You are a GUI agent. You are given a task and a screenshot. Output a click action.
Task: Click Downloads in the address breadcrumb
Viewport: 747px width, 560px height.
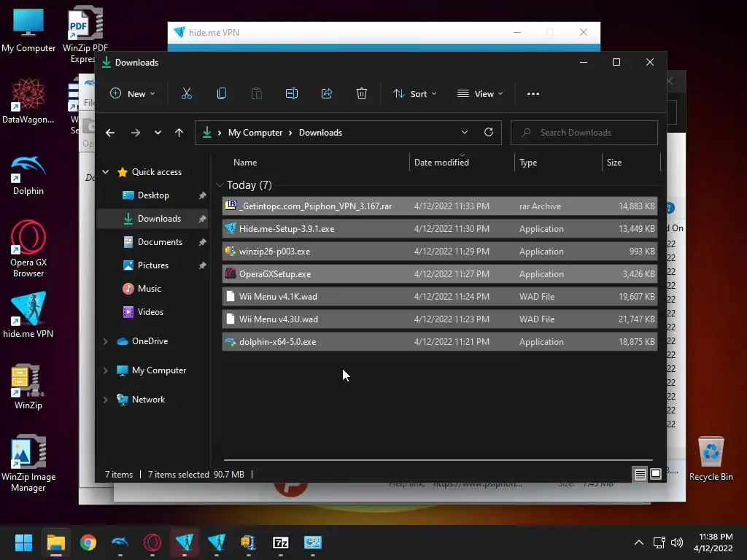pos(321,133)
